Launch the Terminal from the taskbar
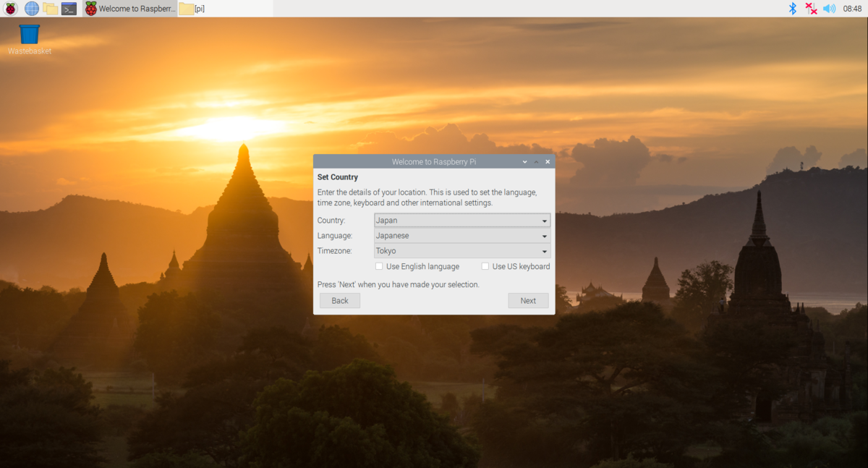 (69, 9)
